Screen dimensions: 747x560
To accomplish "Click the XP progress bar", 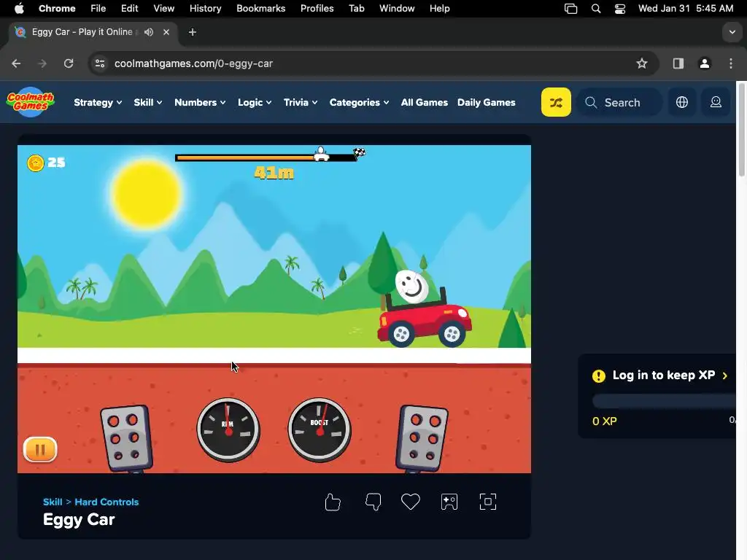I will point(664,402).
